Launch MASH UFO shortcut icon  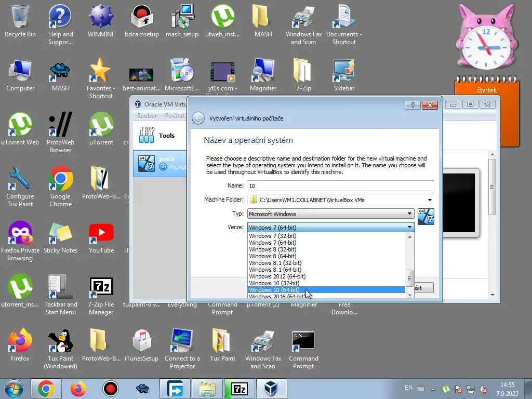tap(60, 75)
